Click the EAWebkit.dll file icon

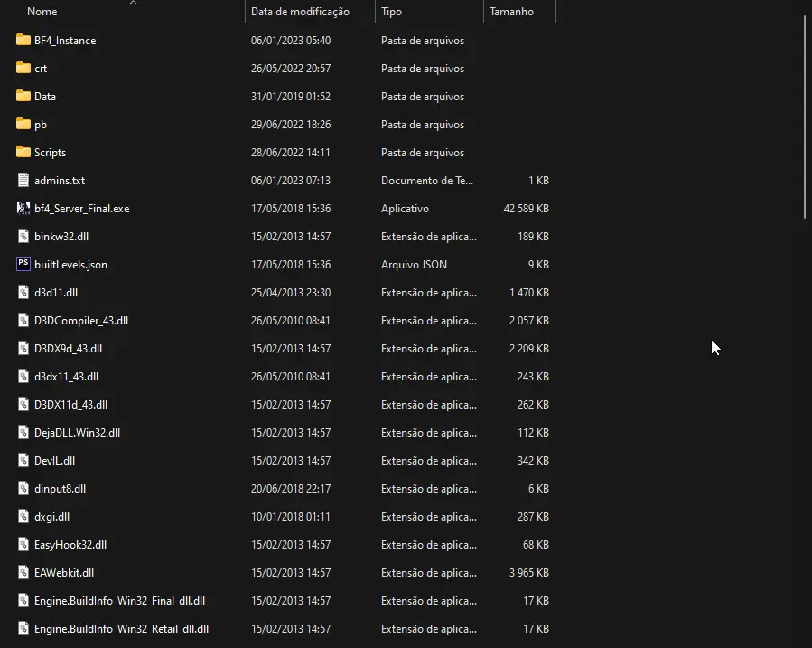tap(23, 572)
